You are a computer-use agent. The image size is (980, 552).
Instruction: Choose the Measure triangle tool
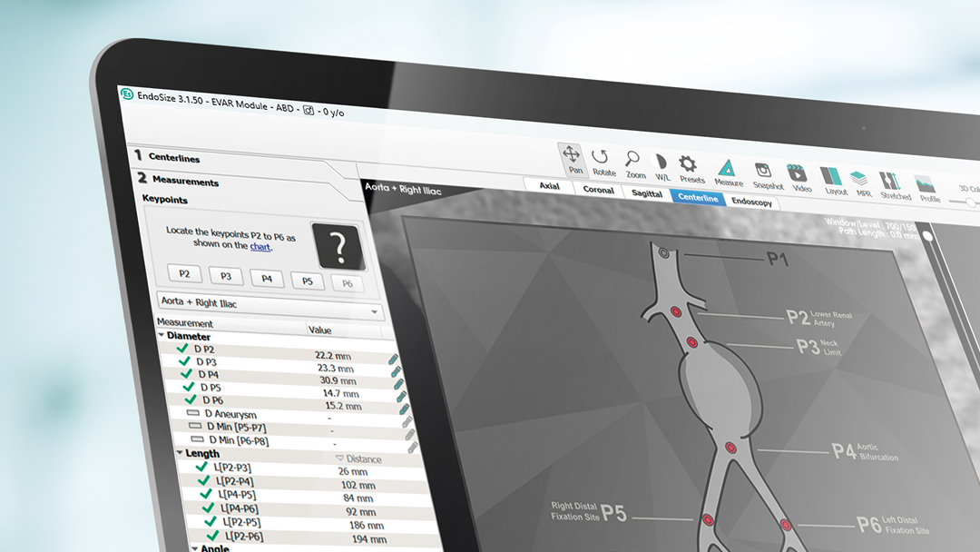[x=728, y=172]
